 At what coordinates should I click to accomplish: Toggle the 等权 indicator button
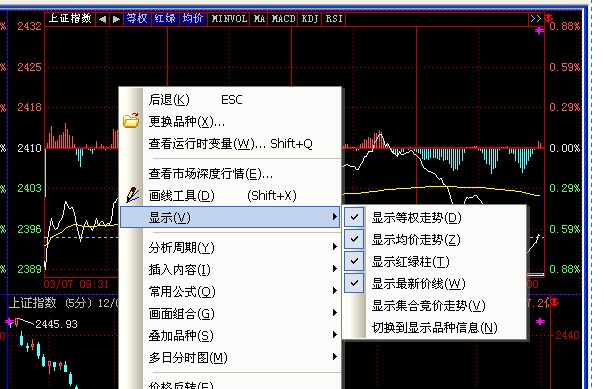(137, 18)
